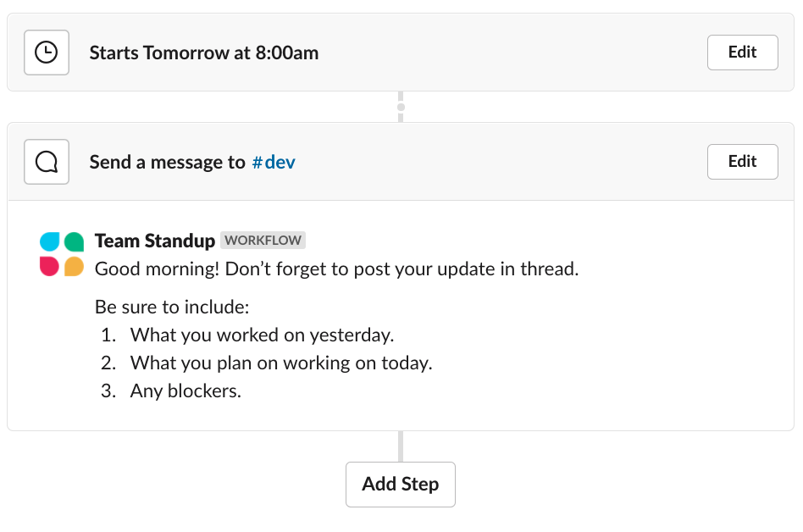This screenshot has width=803, height=532.
Task: Edit the Send a message step
Action: point(742,161)
